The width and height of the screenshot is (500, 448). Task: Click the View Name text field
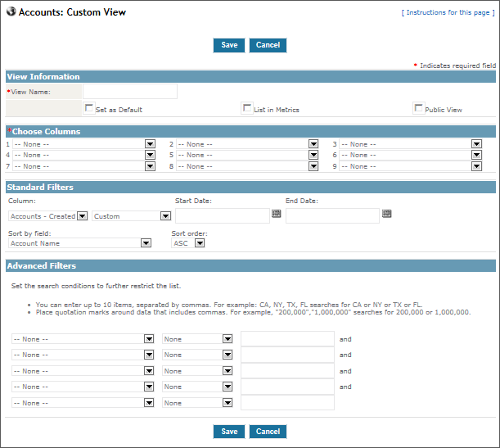(129, 92)
